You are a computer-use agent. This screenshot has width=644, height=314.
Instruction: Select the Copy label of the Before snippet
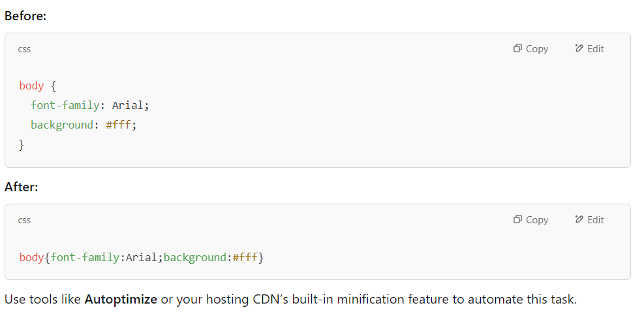coord(537,49)
